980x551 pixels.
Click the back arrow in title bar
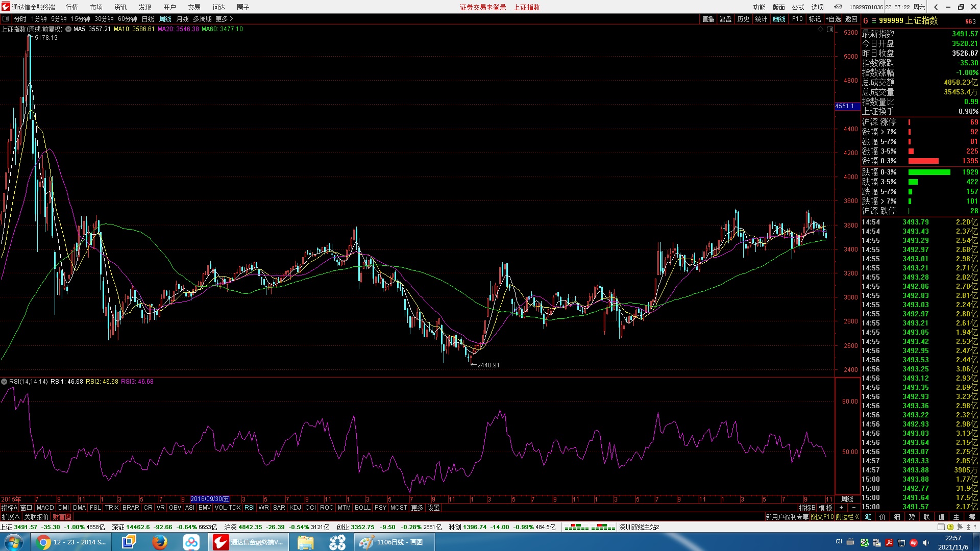coord(936,7)
